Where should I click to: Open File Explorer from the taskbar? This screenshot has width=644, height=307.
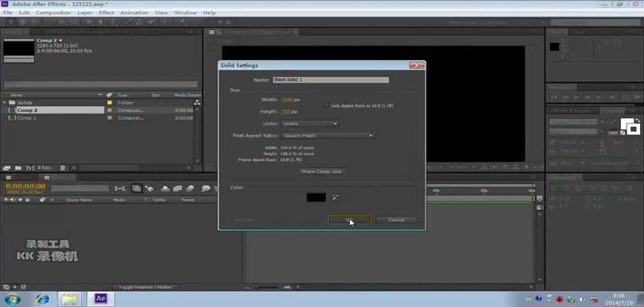(x=70, y=299)
